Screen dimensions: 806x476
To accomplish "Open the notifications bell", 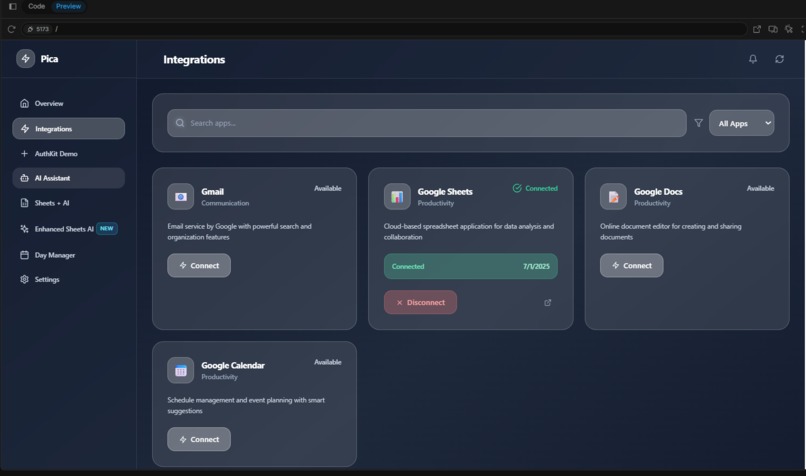I will 753,59.
